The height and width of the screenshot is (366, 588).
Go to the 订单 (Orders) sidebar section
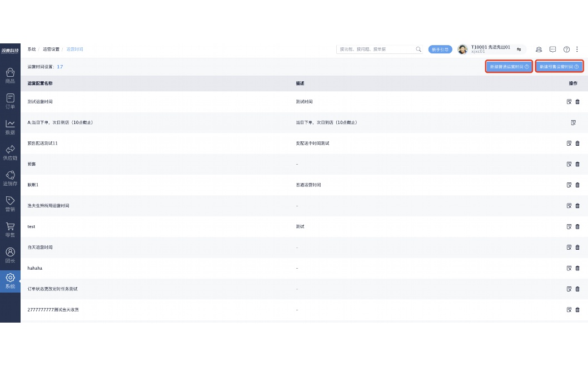click(x=10, y=101)
